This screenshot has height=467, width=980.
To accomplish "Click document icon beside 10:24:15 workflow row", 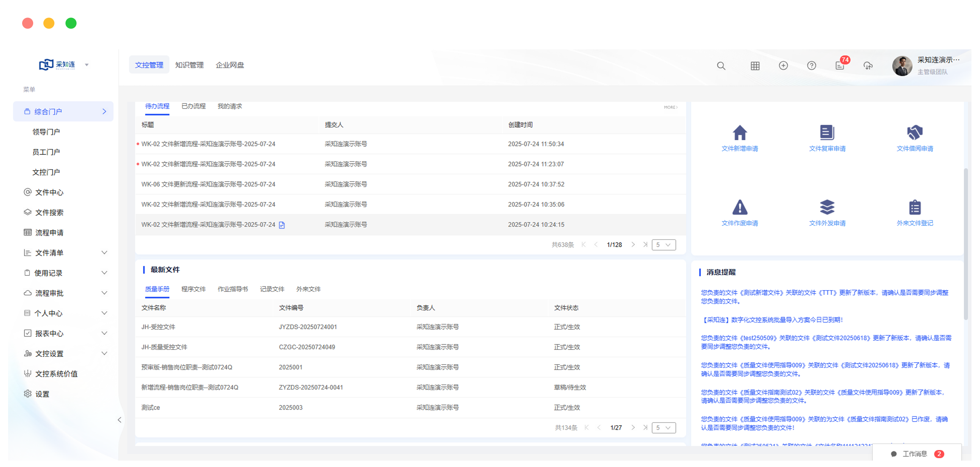I will pos(282,225).
